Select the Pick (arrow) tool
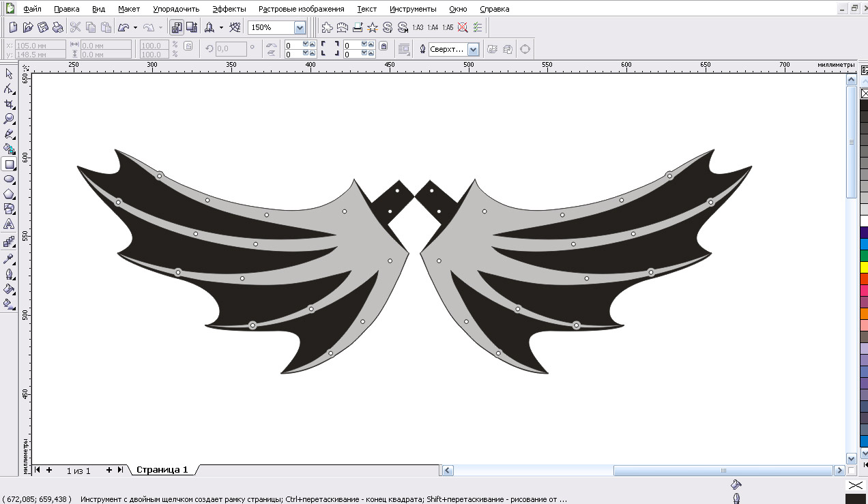The width and height of the screenshot is (868, 504). [x=10, y=74]
